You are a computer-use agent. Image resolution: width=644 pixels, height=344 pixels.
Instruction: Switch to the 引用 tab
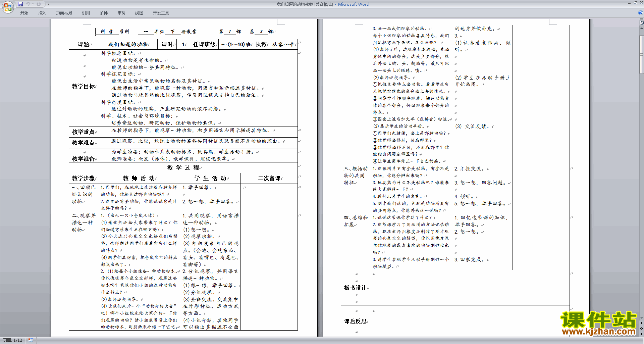[x=86, y=13]
